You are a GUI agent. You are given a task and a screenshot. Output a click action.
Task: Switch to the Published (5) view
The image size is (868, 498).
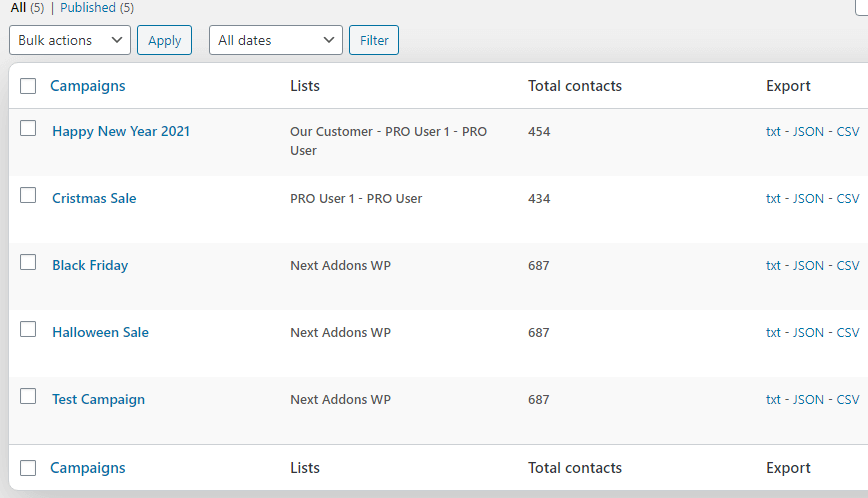97,8
